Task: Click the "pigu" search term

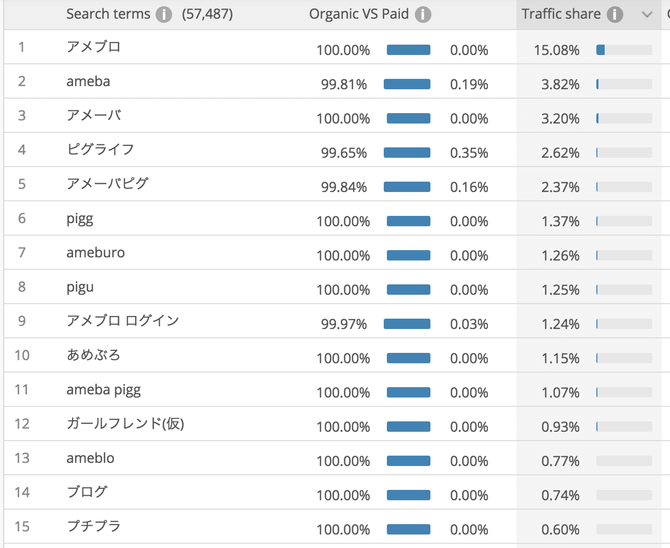Action: 80,288
